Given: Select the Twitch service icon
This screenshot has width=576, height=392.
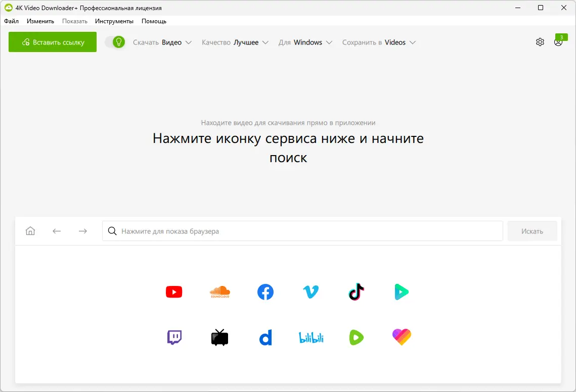Looking at the screenshot, I should tap(174, 337).
